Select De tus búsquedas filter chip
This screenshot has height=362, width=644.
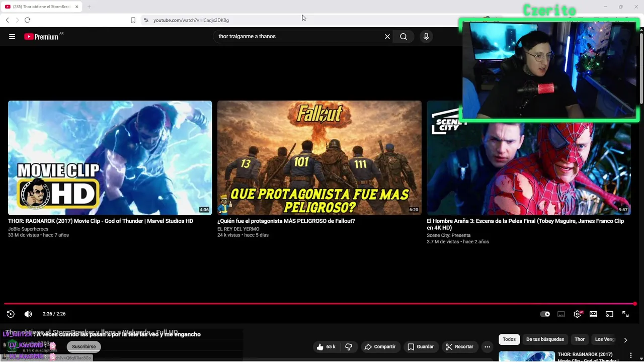tap(545, 339)
